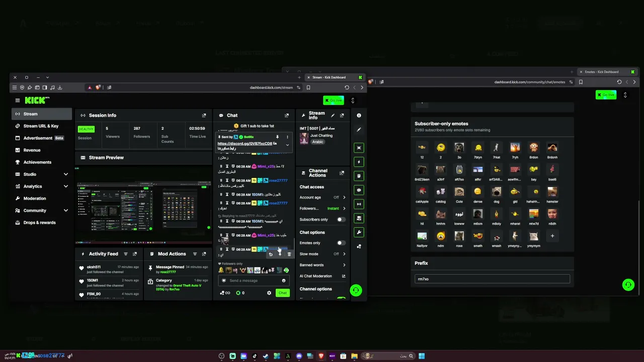Edit the Stream info with pencil icon

pyautogui.click(x=333, y=116)
